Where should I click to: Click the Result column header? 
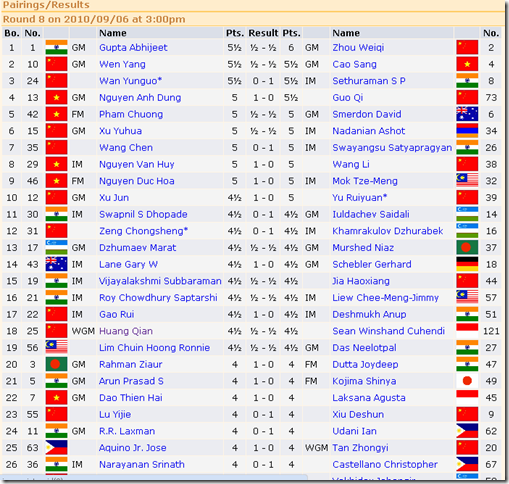coord(263,33)
